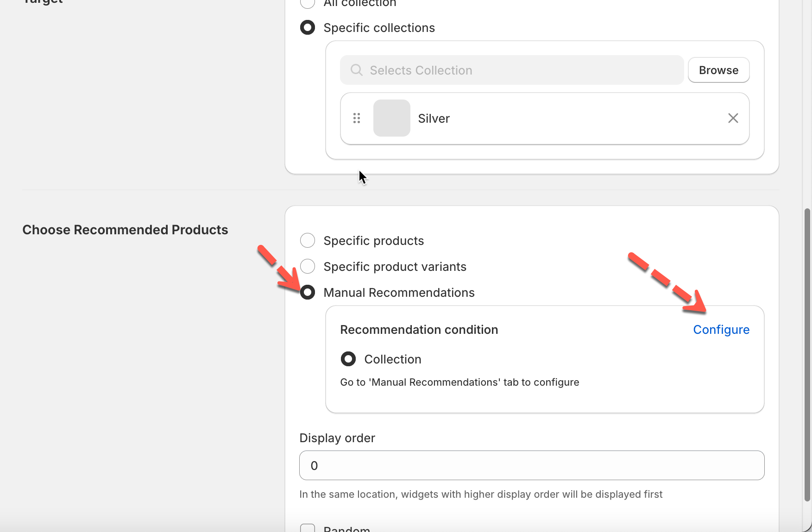Open the Configure link
The width and height of the screenshot is (812, 532).
pos(721,330)
